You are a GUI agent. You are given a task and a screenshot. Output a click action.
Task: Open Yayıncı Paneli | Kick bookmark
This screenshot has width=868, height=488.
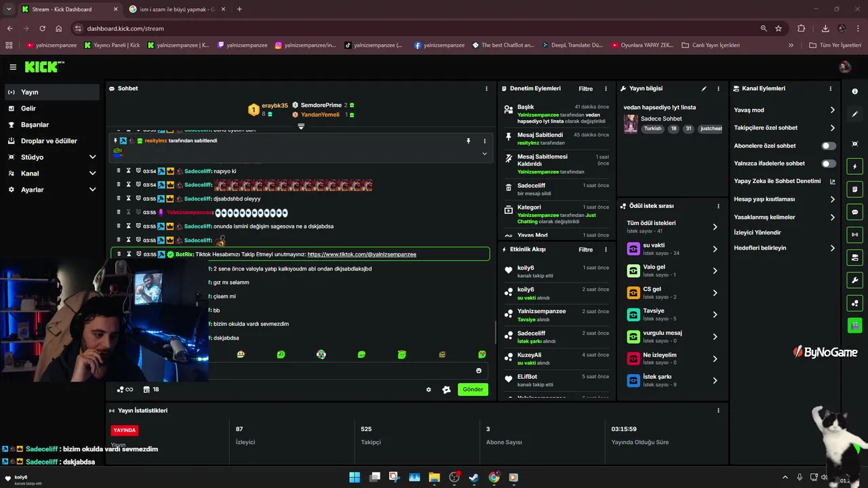coord(113,45)
